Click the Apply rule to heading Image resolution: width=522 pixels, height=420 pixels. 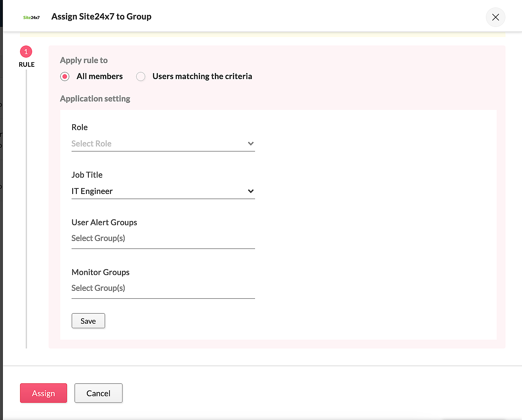pos(84,60)
